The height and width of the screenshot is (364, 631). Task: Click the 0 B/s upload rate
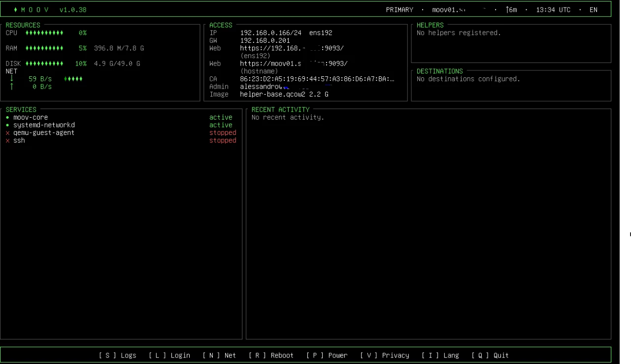point(42,87)
